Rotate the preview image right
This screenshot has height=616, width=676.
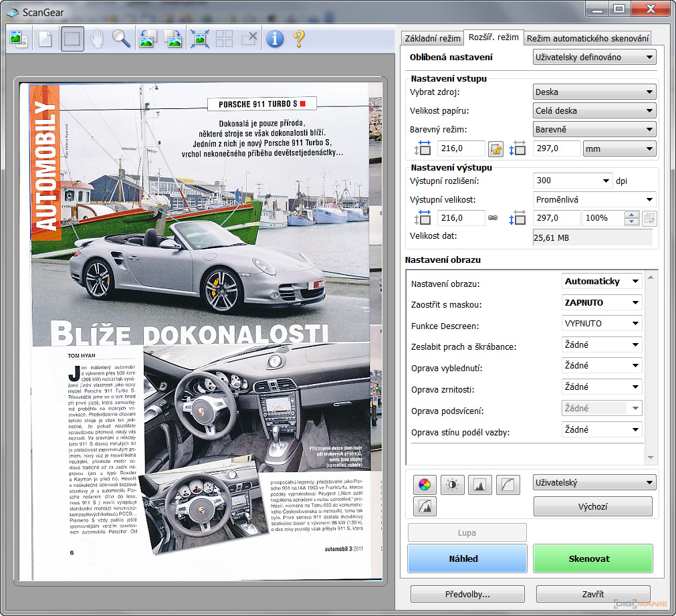pyautogui.click(x=173, y=39)
